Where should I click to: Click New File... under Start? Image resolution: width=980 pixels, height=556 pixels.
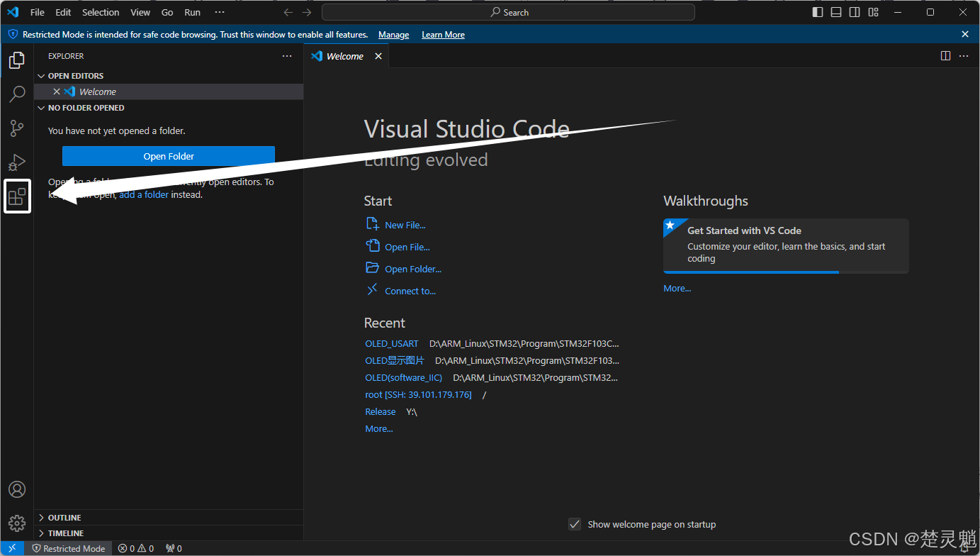click(x=395, y=225)
